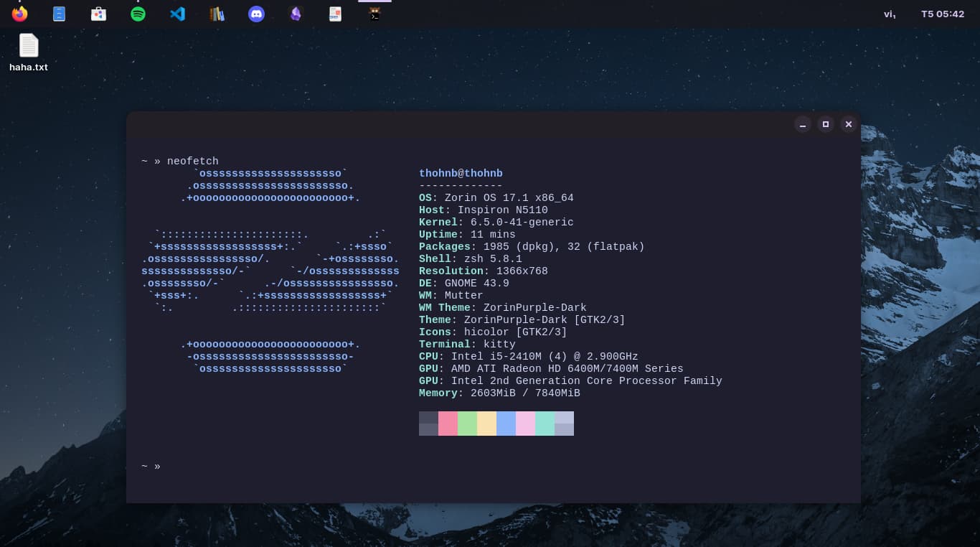Click the 'vi' keyboard layout indicator
The height and width of the screenshot is (547, 980).
click(x=889, y=14)
